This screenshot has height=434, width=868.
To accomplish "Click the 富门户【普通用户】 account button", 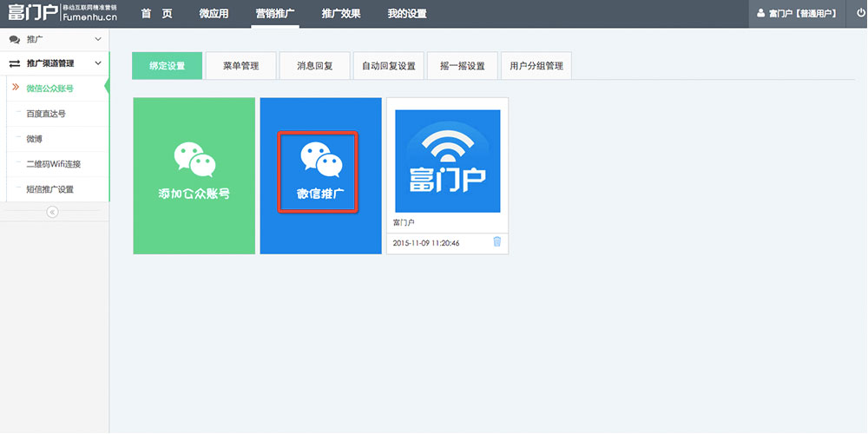I will point(797,14).
